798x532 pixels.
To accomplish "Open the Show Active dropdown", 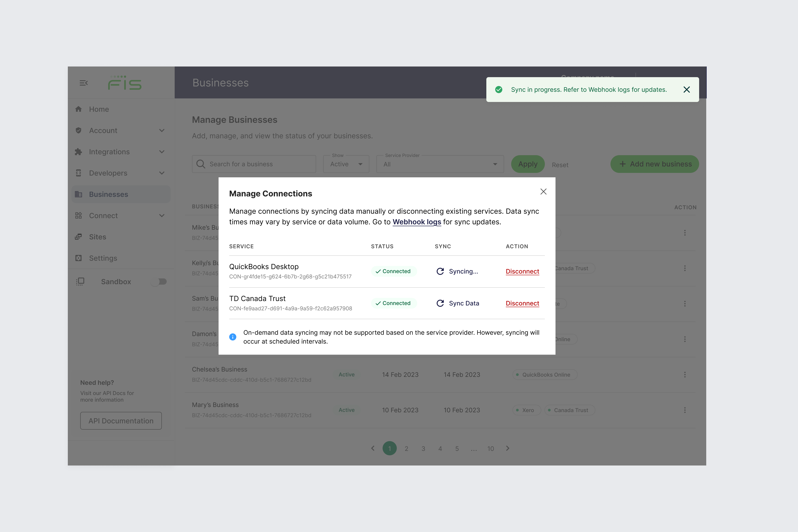I will 346,164.
